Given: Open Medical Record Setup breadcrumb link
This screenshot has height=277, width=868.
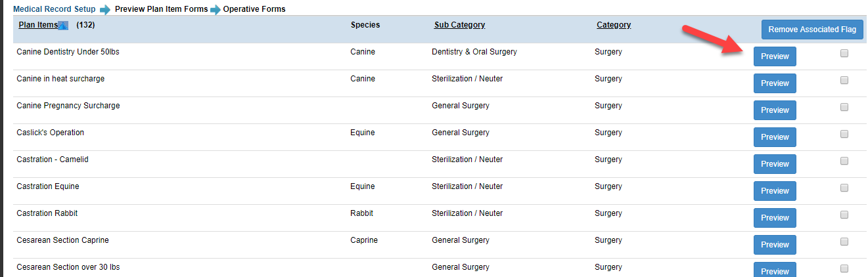Looking at the screenshot, I should (54, 9).
